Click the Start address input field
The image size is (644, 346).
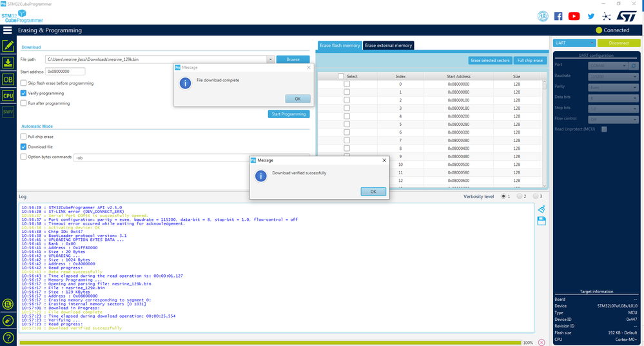pos(65,71)
